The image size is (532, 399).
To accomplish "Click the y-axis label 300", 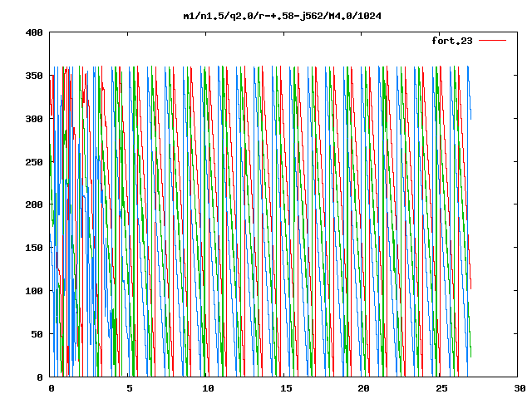I will 34,119.
